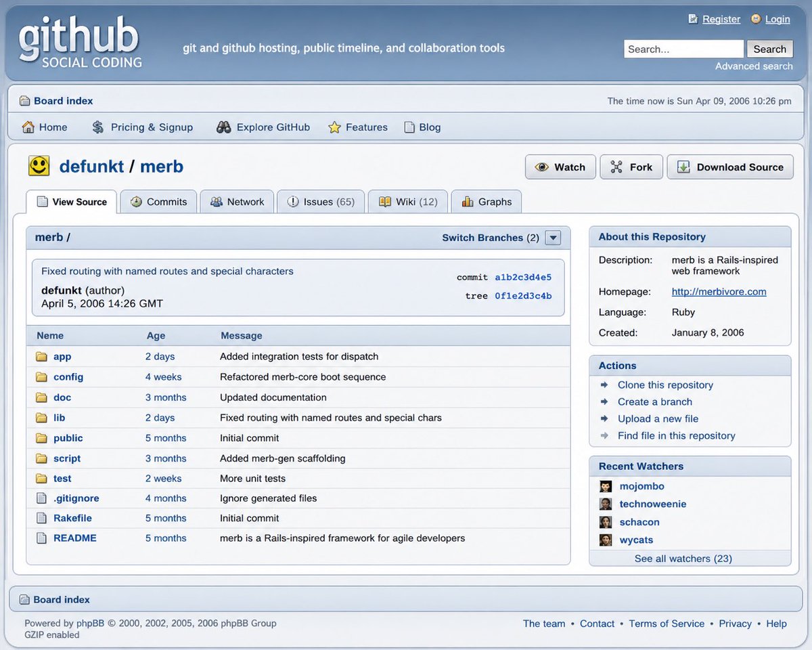
Task: Click the Home house icon
Action: pyautogui.click(x=28, y=127)
